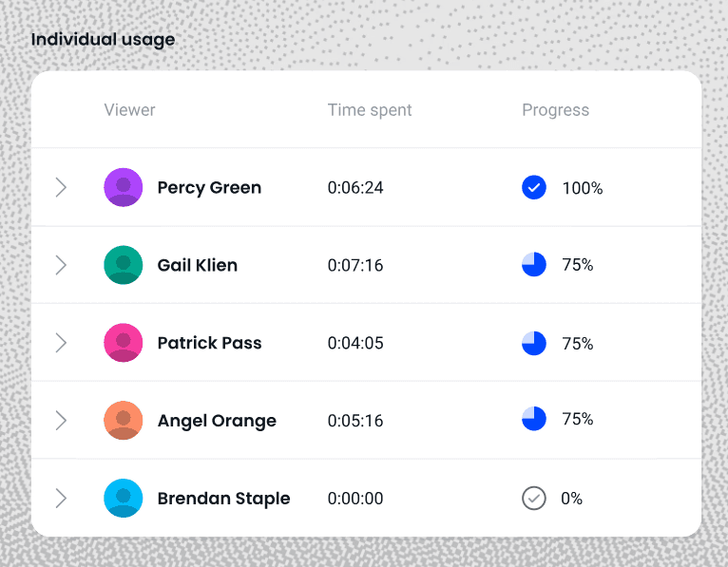The width and height of the screenshot is (728, 567).
Task: Expand Gail Klien's usage row
Action: tap(61, 265)
